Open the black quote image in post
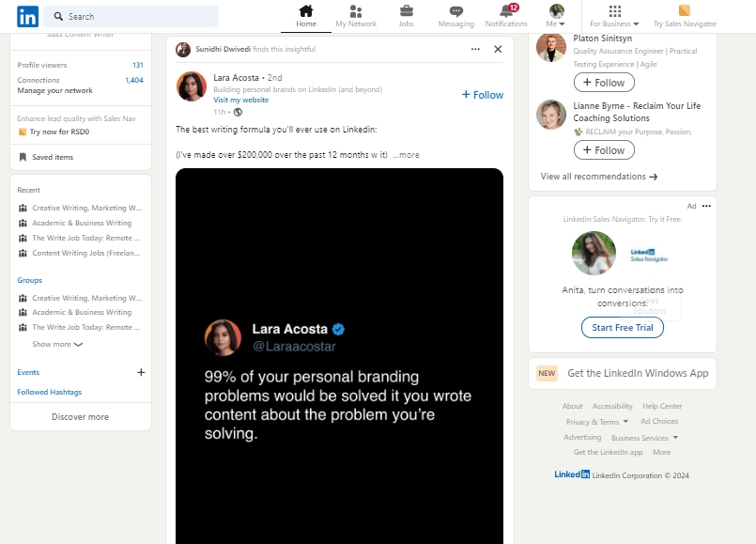Screen dimensions: 756x544 [339, 356]
